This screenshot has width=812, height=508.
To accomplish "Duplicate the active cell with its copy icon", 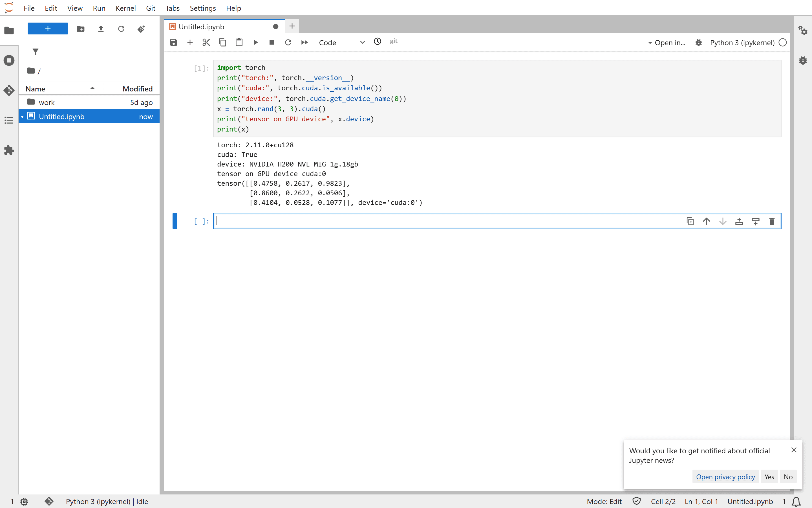I will (x=690, y=222).
